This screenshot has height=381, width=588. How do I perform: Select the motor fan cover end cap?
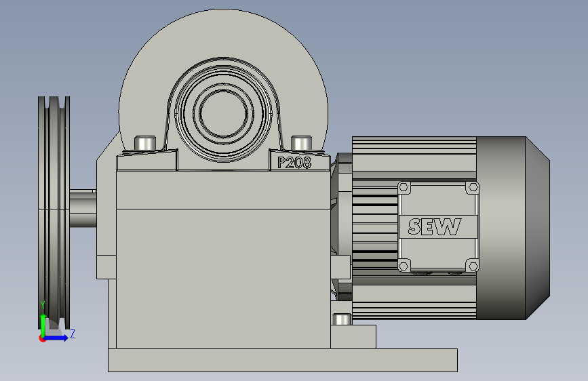513,228
